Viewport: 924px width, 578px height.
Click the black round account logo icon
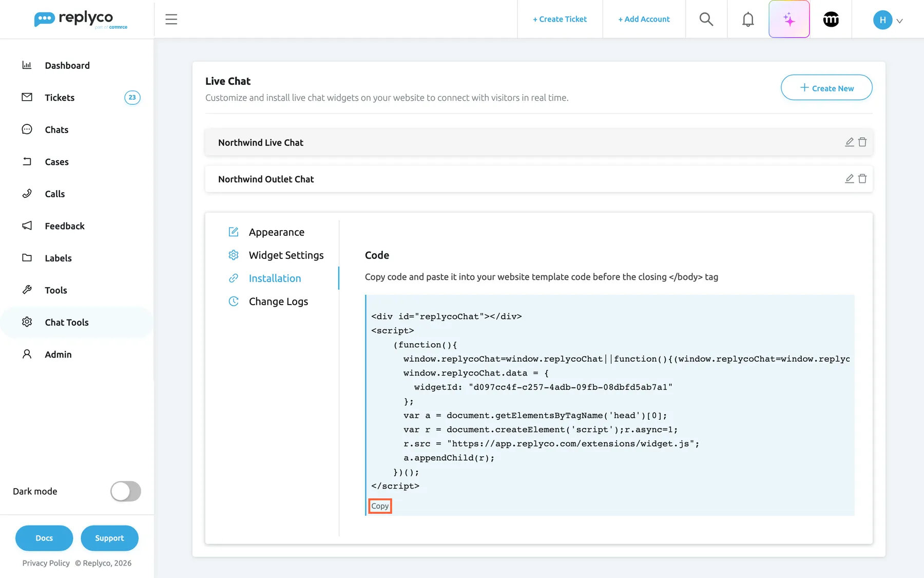tap(831, 20)
